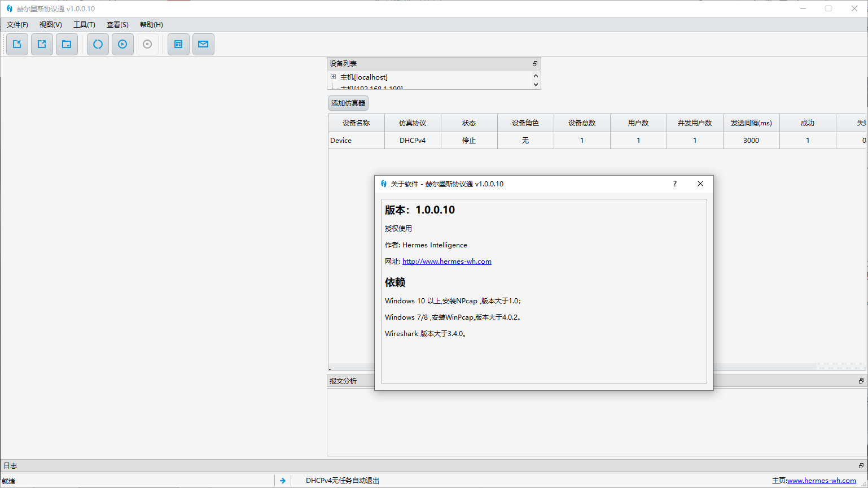Screen dimensions: 868x488
Task: Select the Device name cell
Action: [x=356, y=141]
